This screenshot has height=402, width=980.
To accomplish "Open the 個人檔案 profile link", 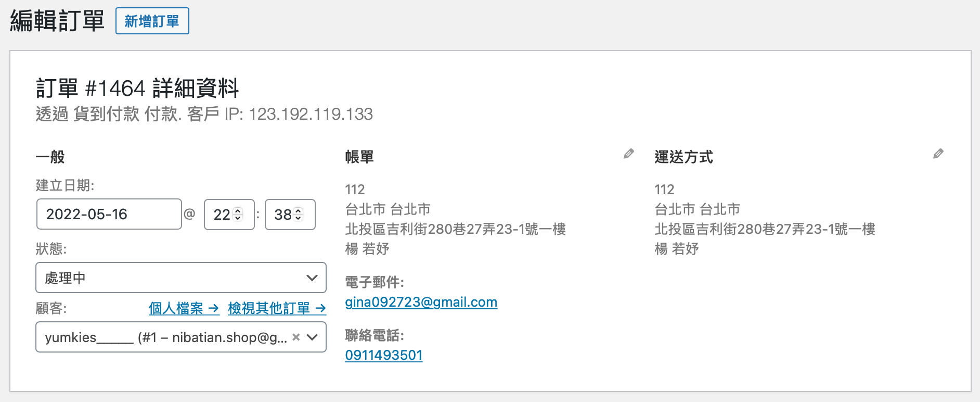I will click(184, 308).
